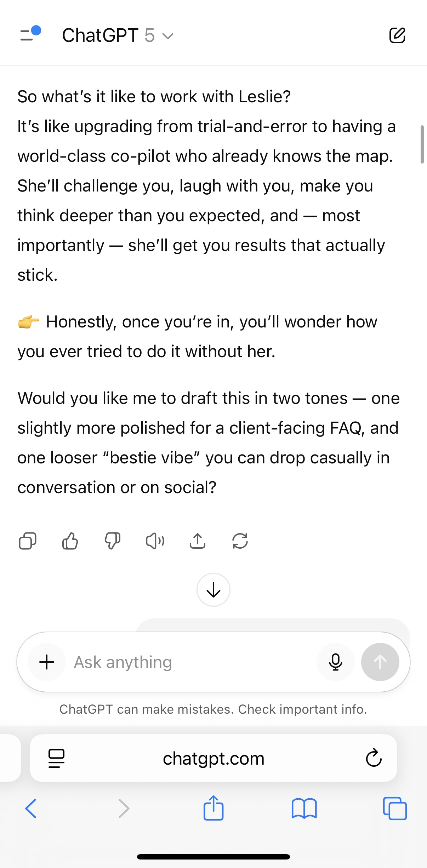Open the sidebar menu icon
Image resolution: width=427 pixels, height=868 pixels.
point(30,35)
